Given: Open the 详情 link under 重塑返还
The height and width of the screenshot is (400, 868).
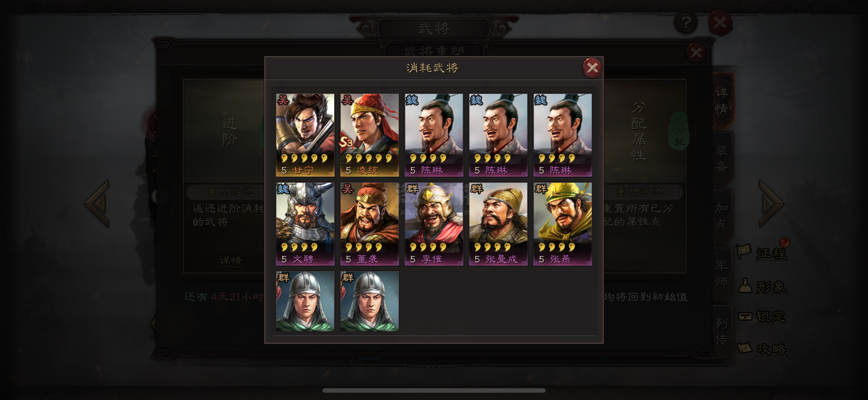Looking at the screenshot, I should pos(230,260).
